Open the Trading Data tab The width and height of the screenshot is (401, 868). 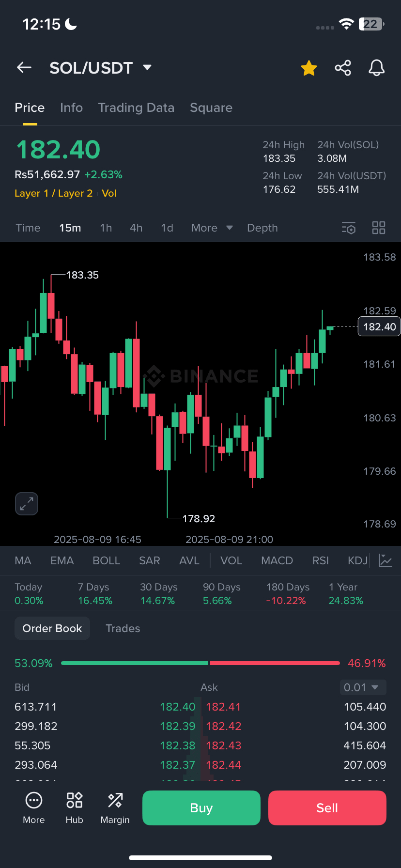(136, 108)
